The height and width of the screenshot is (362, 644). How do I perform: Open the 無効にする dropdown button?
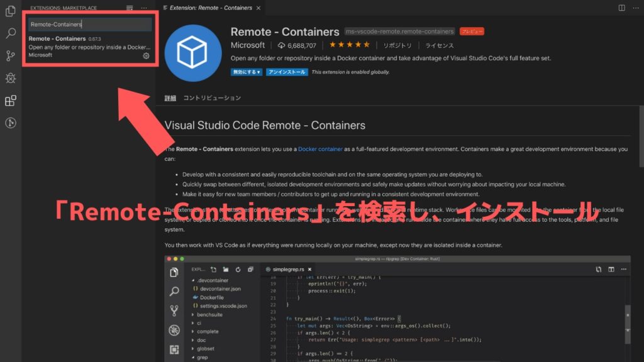[247, 72]
